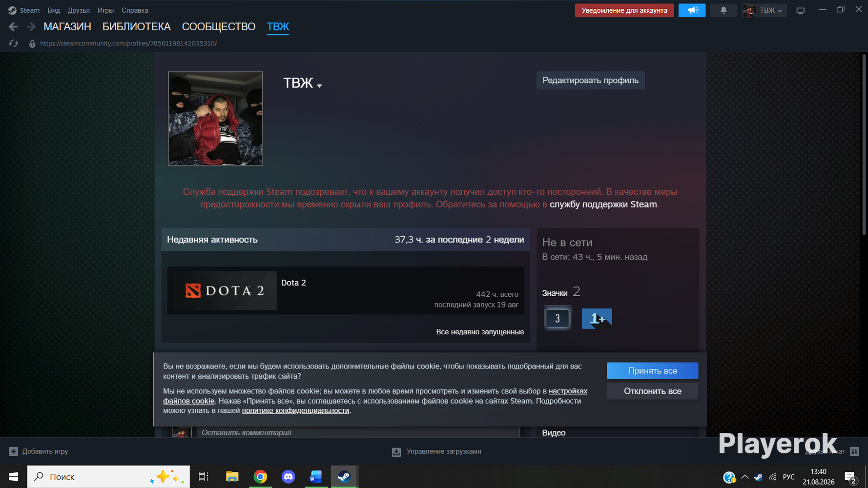The height and width of the screenshot is (488, 868).
Task: Accept all cookies with Принять все
Action: (x=653, y=371)
